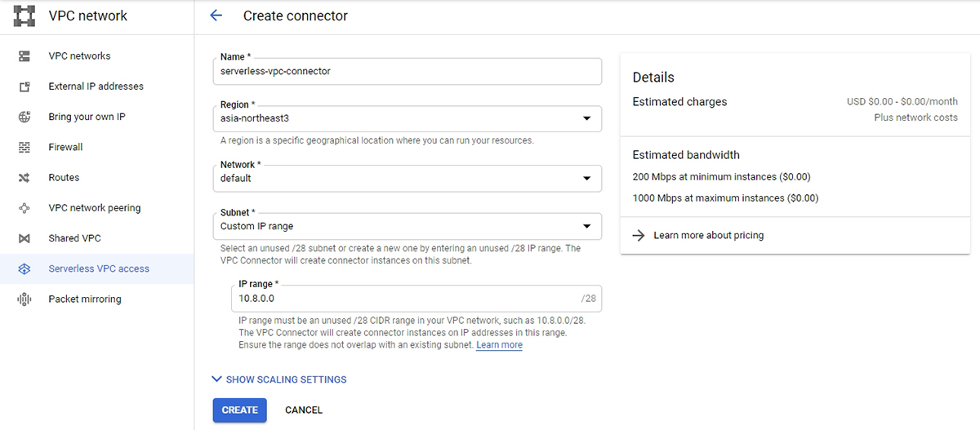Click the VPC networks sidebar icon

(24, 56)
